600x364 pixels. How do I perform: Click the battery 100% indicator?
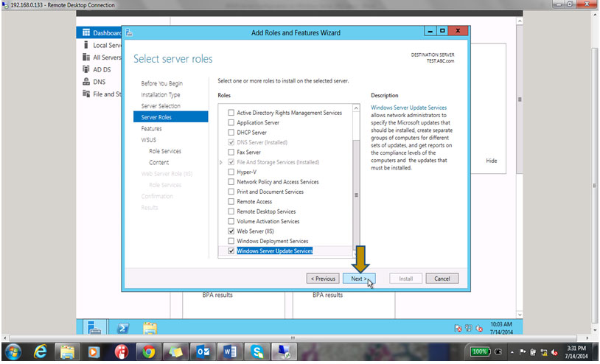[x=479, y=351]
